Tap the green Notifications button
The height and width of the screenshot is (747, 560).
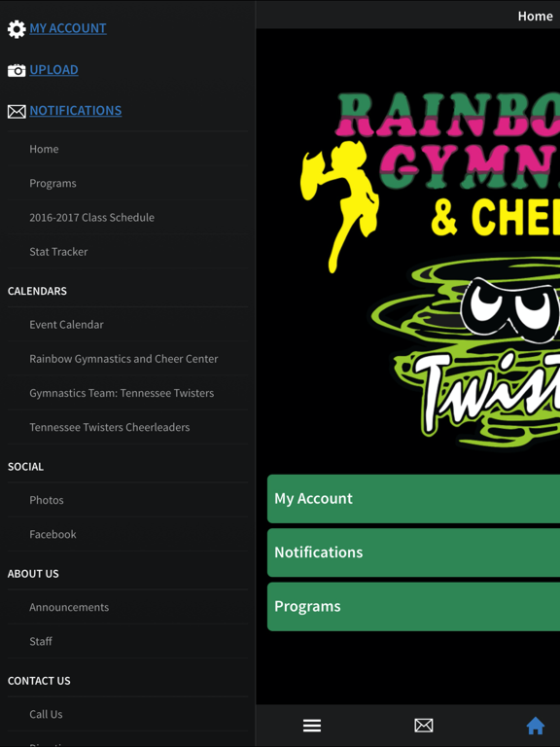tap(413, 552)
